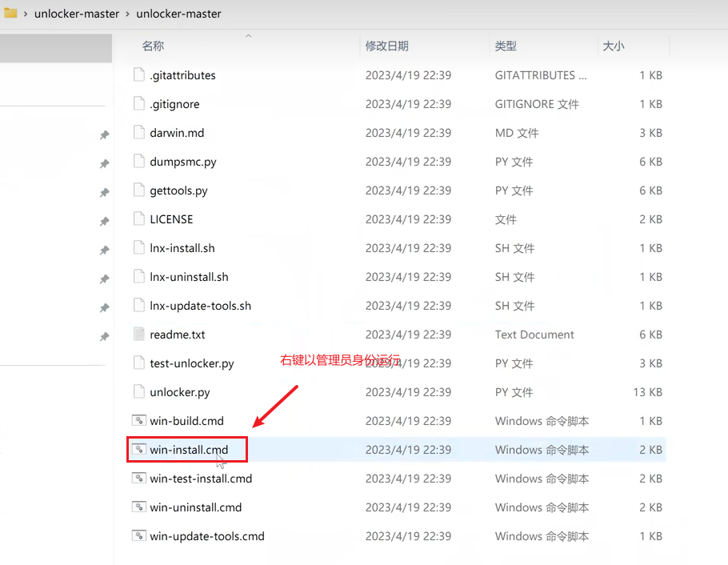
Task: Select the LICENSE file icon
Action: [x=138, y=218]
